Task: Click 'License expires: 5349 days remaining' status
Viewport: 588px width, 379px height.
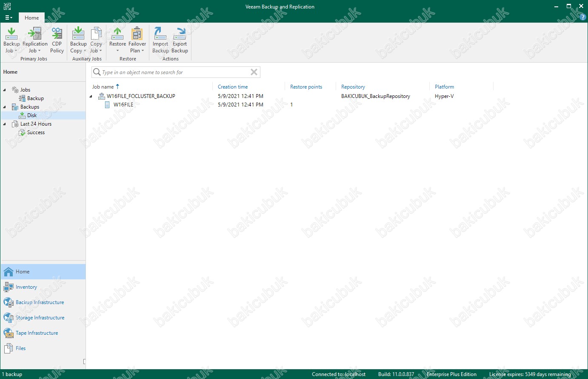Action: [x=530, y=374]
